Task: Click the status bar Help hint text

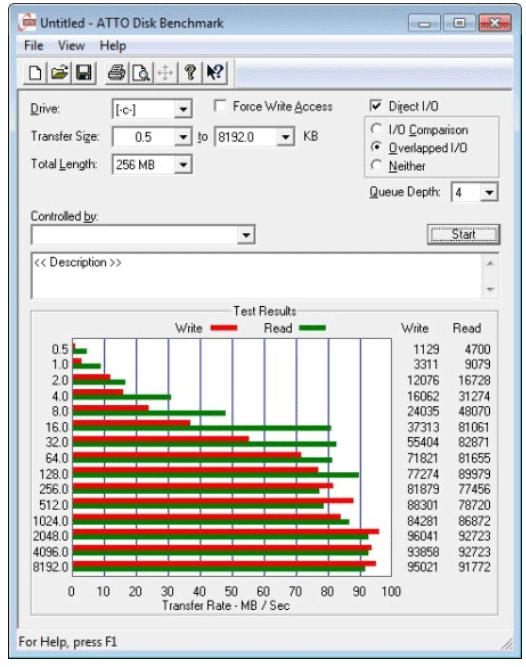Action: [68, 641]
